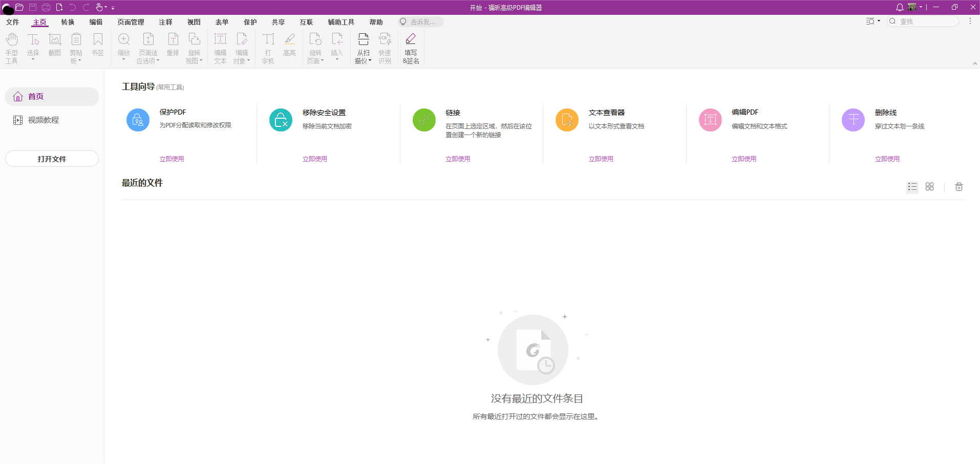
Task: Click the 填写&签名 tool
Action: click(x=410, y=47)
